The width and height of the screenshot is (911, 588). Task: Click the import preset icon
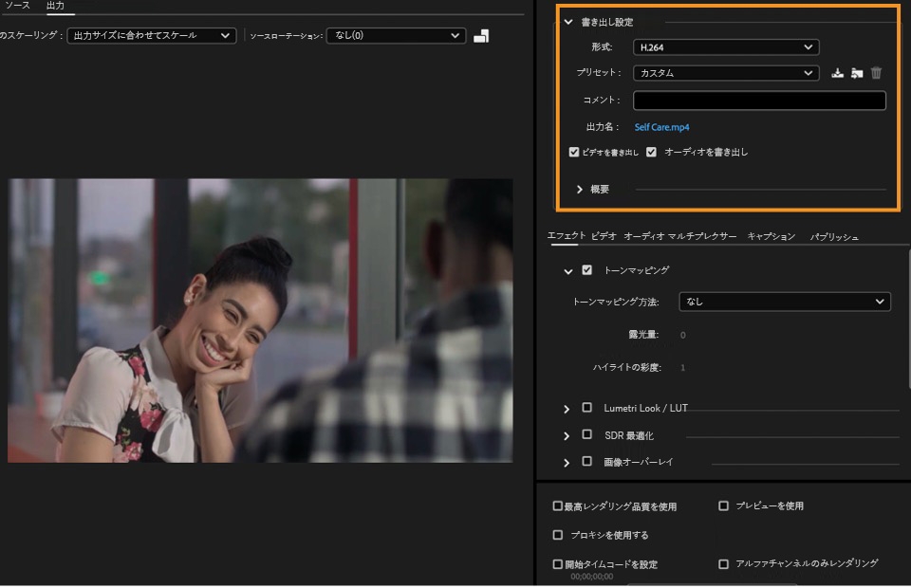click(x=857, y=73)
